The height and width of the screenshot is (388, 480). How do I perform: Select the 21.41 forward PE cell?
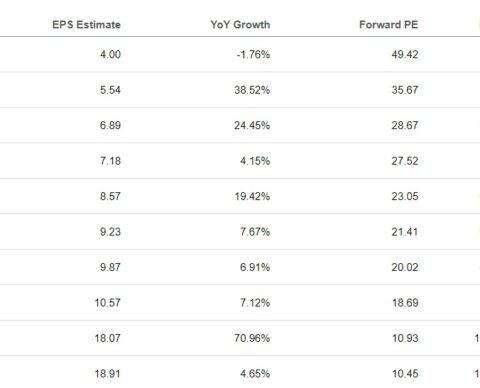(x=405, y=232)
